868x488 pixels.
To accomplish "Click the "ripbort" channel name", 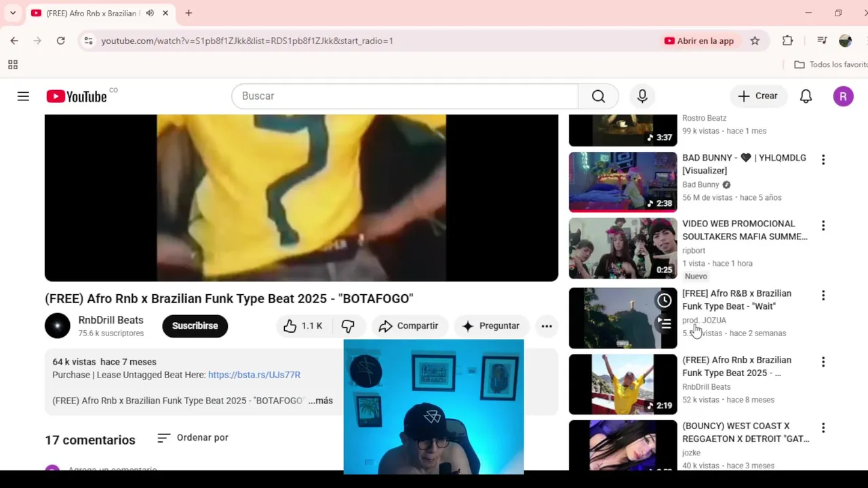I will [x=694, y=251].
